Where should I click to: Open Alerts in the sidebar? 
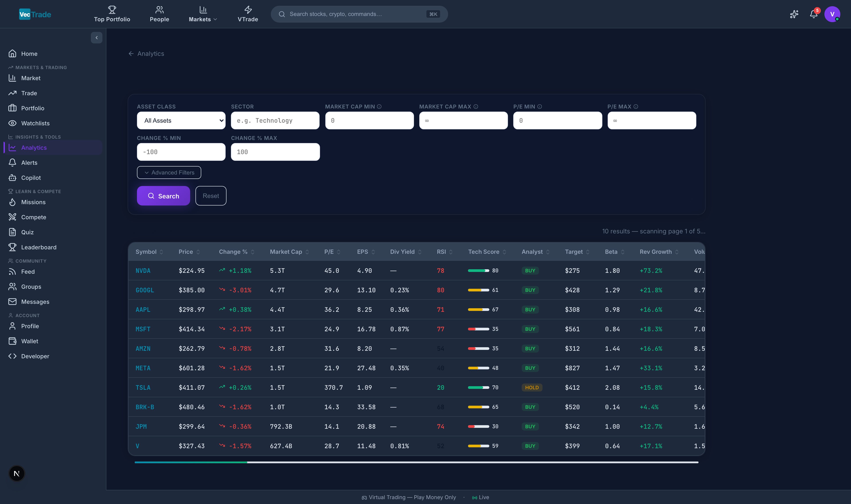[x=53, y=163]
